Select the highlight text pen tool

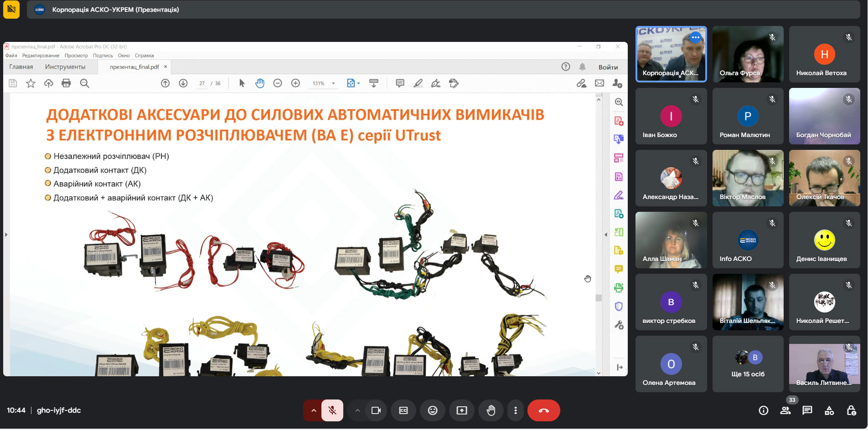tap(418, 83)
